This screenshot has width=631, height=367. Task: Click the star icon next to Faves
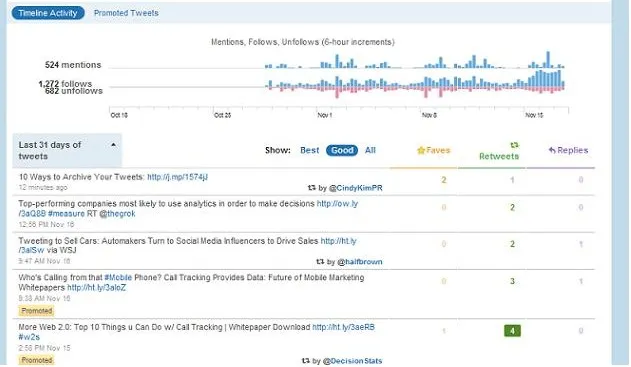[x=421, y=151]
